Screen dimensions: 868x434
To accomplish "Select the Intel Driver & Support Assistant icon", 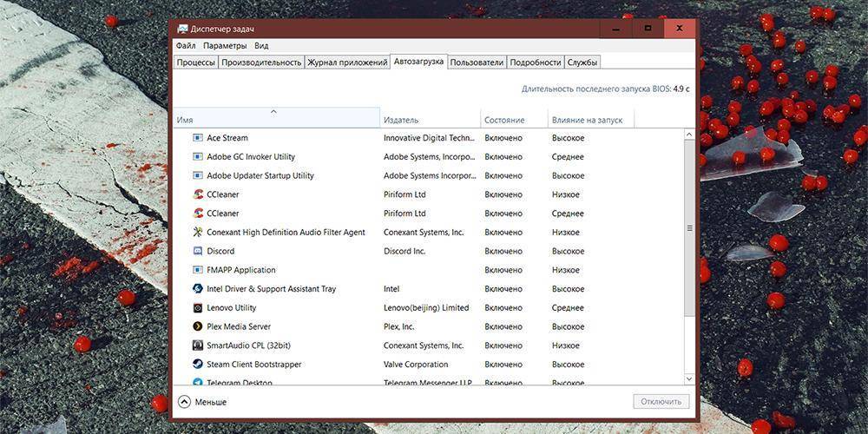I will (198, 289).
